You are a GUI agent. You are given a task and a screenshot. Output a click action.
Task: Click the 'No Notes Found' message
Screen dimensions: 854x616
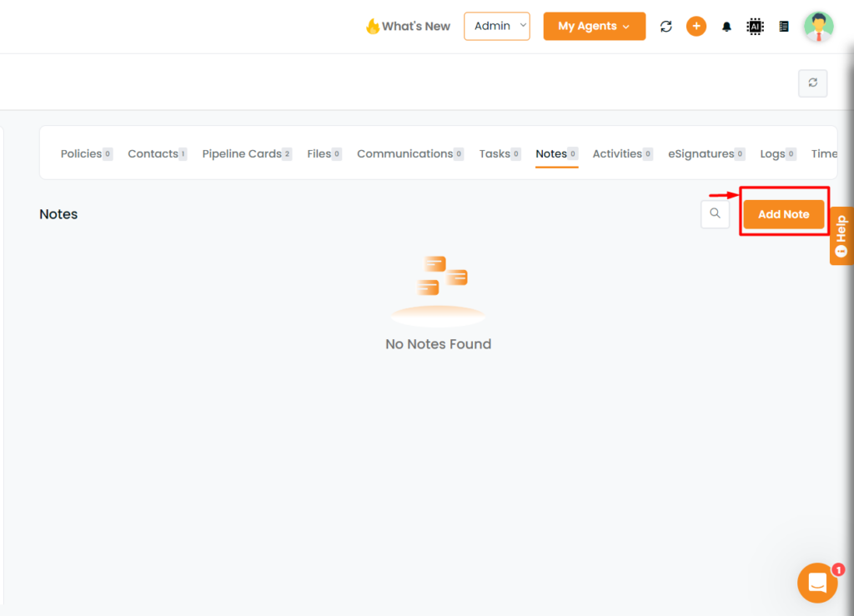(x=438, y=344)
